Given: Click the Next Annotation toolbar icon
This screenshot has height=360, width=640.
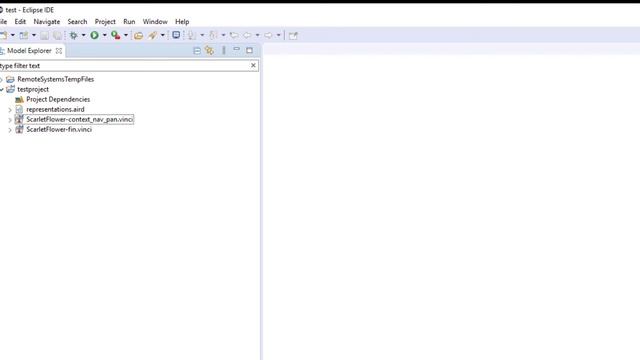Looking at the screenshot, I should pyautogui.click(x=192, y=36).
